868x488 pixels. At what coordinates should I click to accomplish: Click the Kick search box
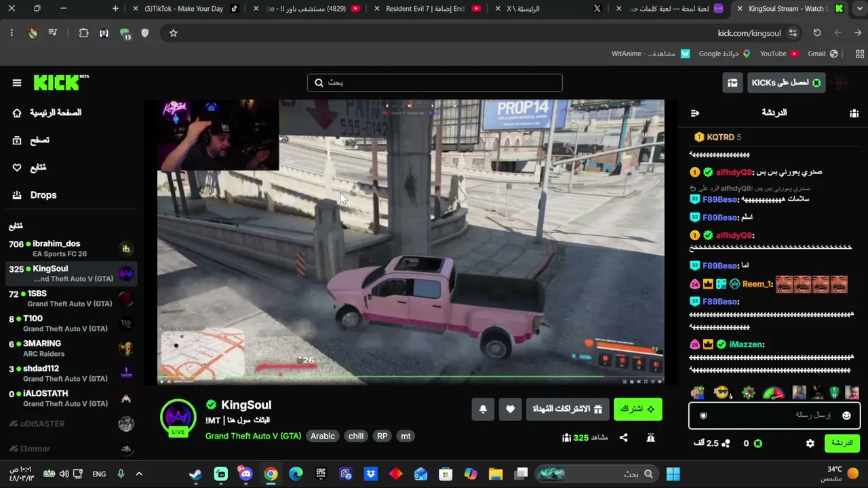point(435,83)
